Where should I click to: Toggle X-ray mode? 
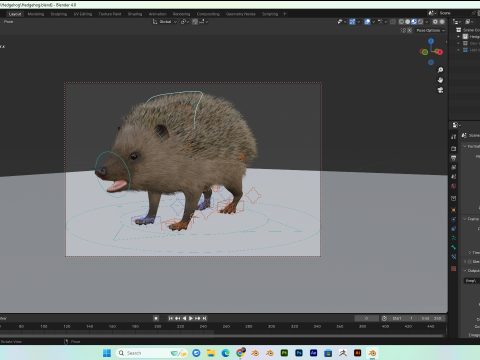(x=393, y=22)
